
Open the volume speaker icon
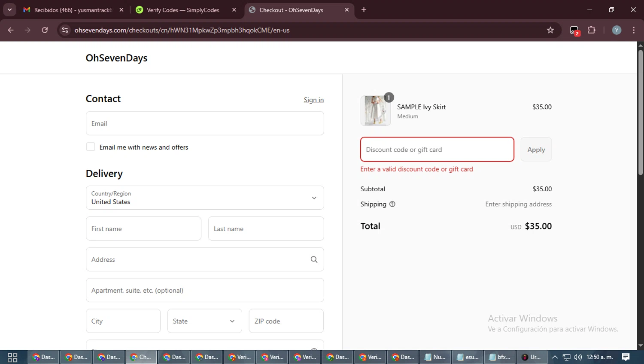(x=578, y=357)
